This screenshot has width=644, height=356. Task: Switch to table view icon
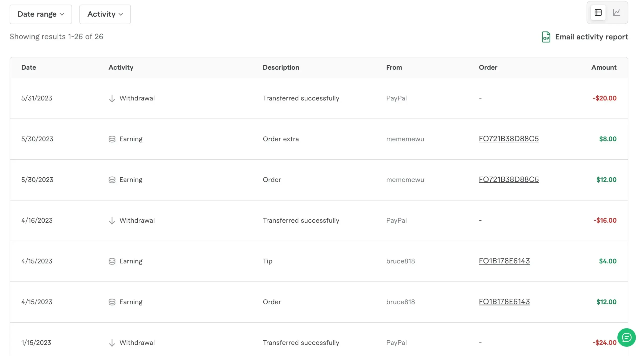coord(598,12)
